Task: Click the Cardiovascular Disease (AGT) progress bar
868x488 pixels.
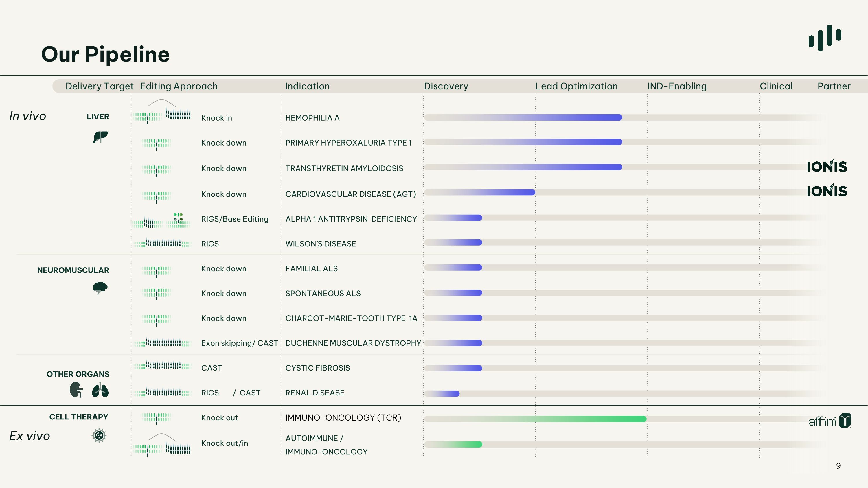Action: 480,192
